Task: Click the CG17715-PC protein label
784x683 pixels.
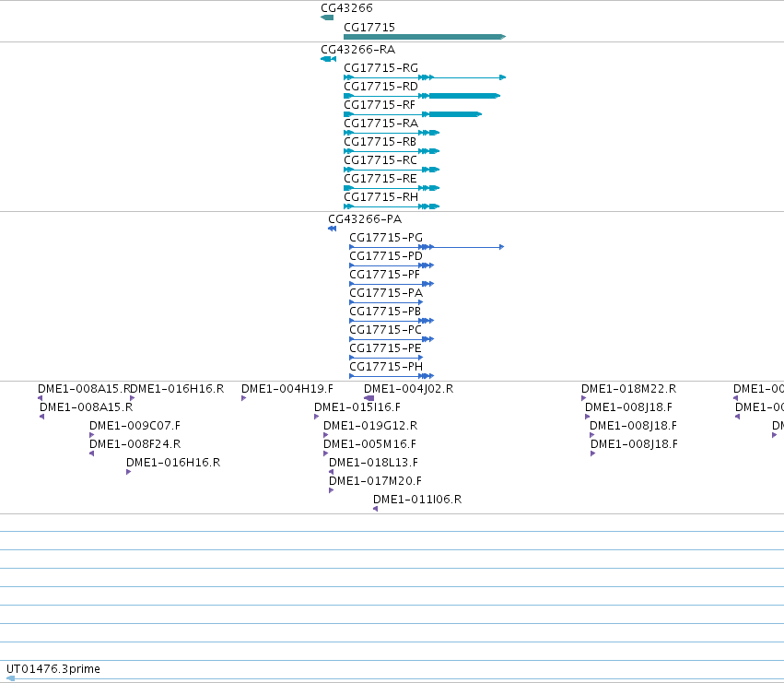Action: [x=385, y=330]
